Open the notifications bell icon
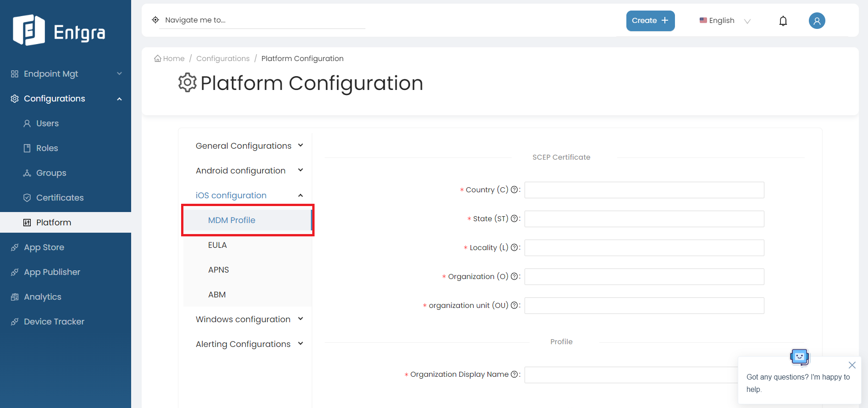 [x=783, y=21]
